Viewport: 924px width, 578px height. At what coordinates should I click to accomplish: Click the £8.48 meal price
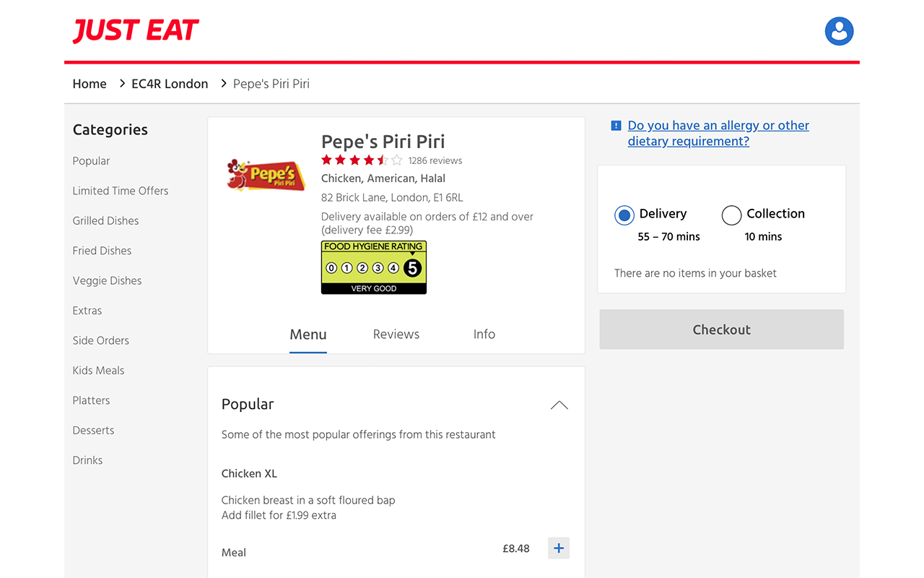pyautogui.click(x=516, y=548)
